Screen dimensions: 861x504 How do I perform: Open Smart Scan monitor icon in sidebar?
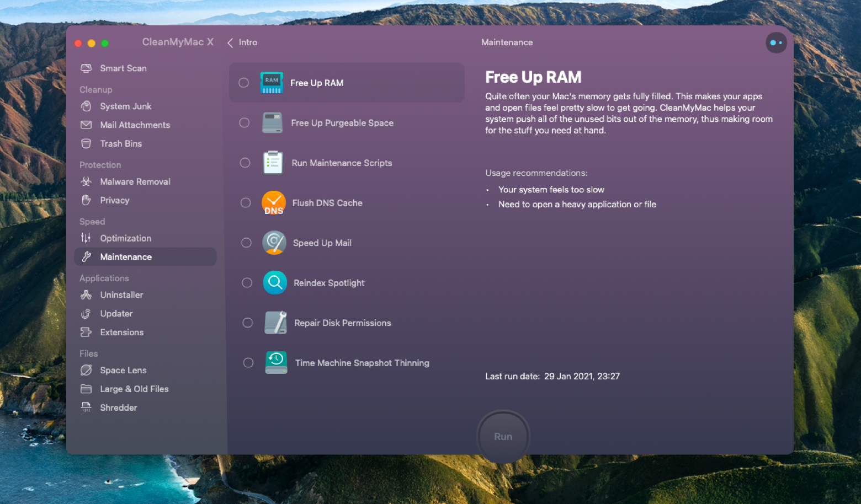(86, 68)
